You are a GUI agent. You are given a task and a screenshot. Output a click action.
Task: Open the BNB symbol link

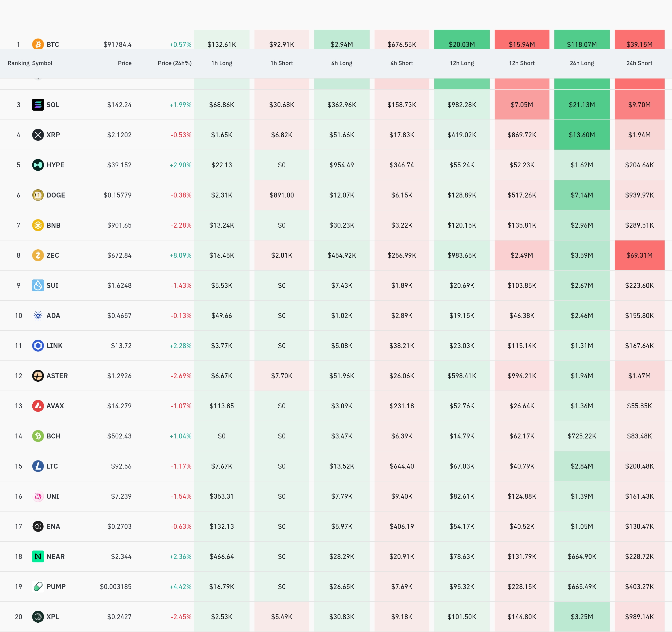tap(53, 225)
